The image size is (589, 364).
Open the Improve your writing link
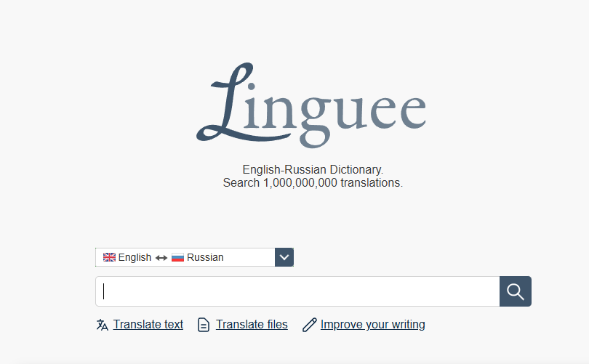click(372, 324)
